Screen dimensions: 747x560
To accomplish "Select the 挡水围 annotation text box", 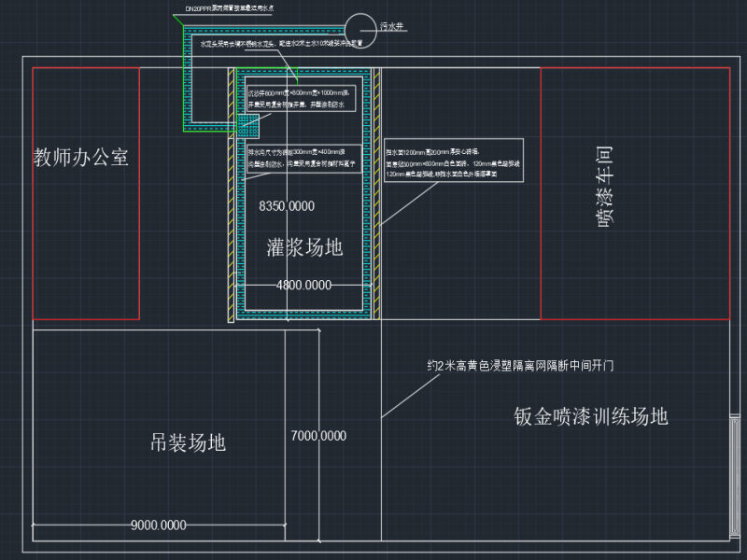I will [x=453, y=161].
